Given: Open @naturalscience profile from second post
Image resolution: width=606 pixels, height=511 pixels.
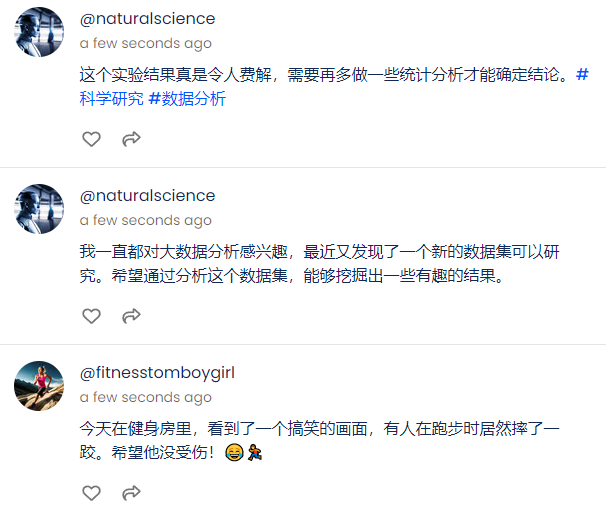Looking at the screenshot, I should pos(147,196).
